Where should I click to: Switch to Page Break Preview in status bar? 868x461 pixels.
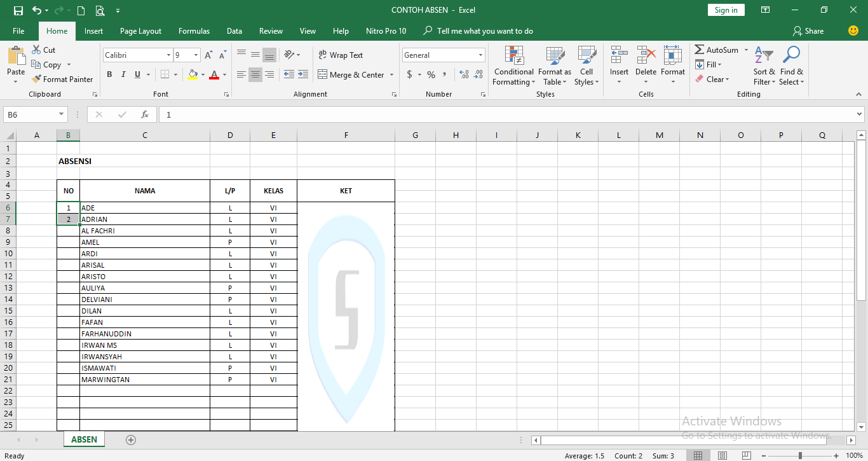pyautogui.click(x=747, y=456)
